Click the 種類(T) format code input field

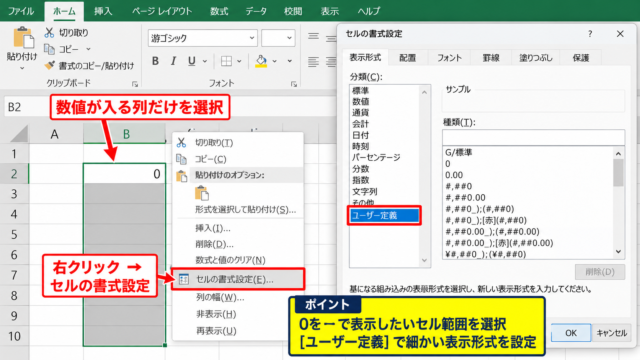(533, 138)
